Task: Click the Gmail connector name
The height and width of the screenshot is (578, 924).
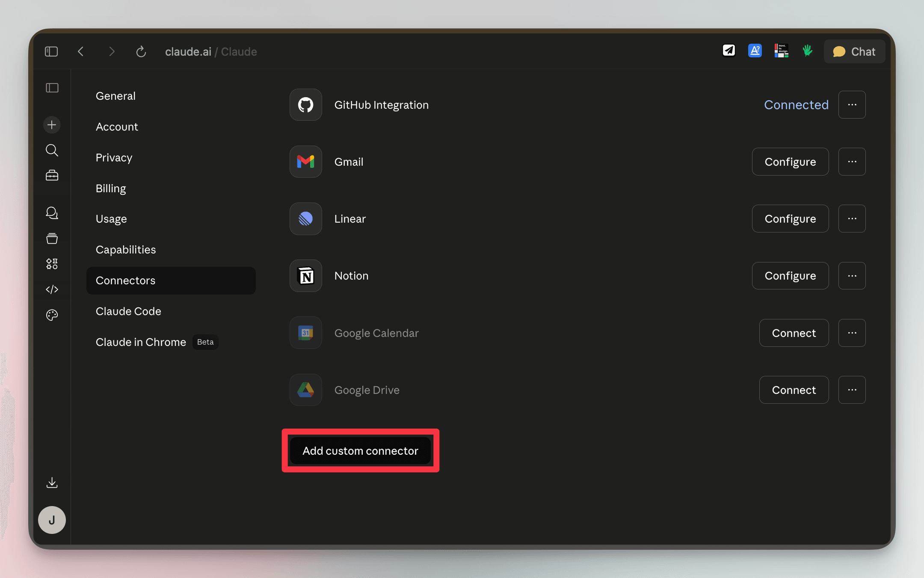Action: click(349, 162)
